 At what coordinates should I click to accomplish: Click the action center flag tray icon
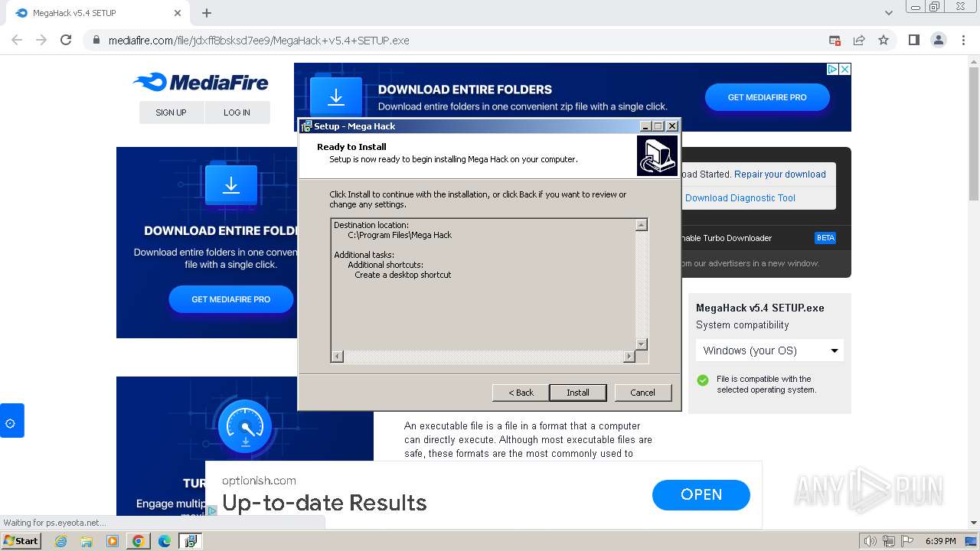907,541
